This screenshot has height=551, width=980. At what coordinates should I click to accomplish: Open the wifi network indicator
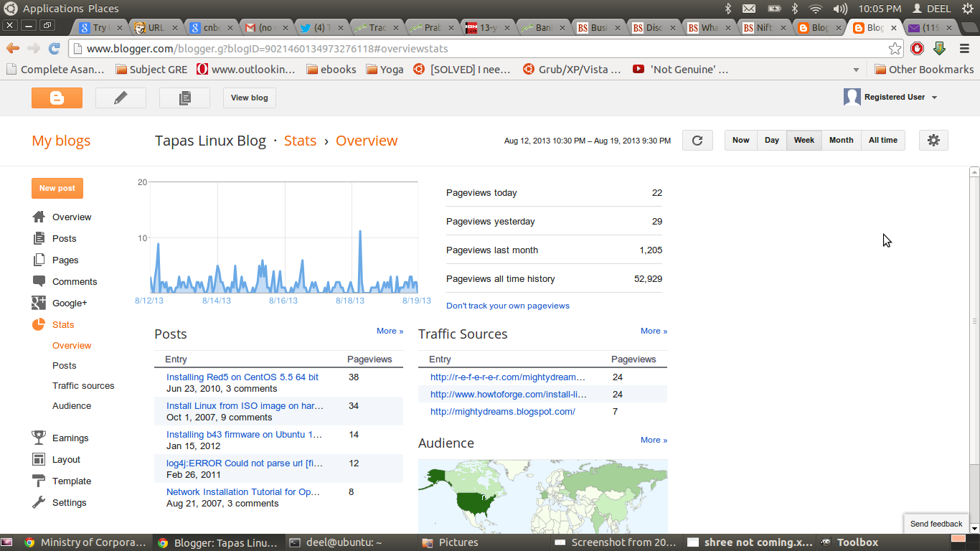click(x=816, y=9)
